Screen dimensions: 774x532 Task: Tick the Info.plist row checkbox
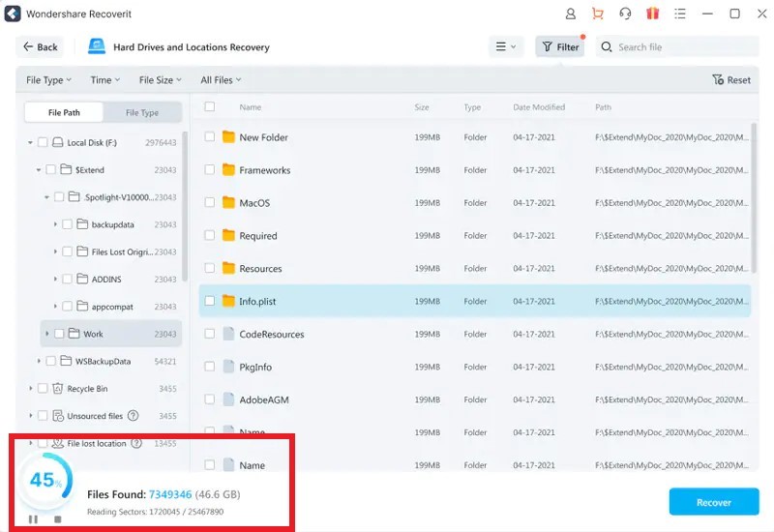click(x=210, y=301)
